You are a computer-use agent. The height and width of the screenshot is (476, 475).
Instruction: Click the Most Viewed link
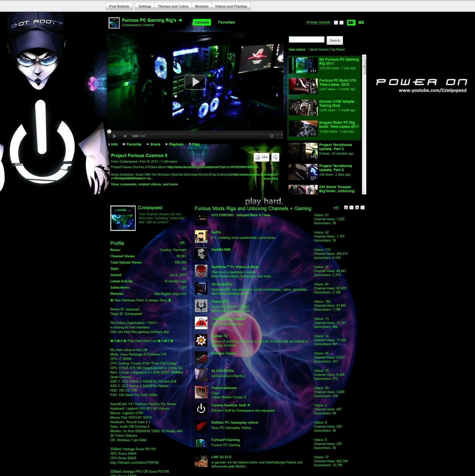pyautogui.click(x=318, y=49)
